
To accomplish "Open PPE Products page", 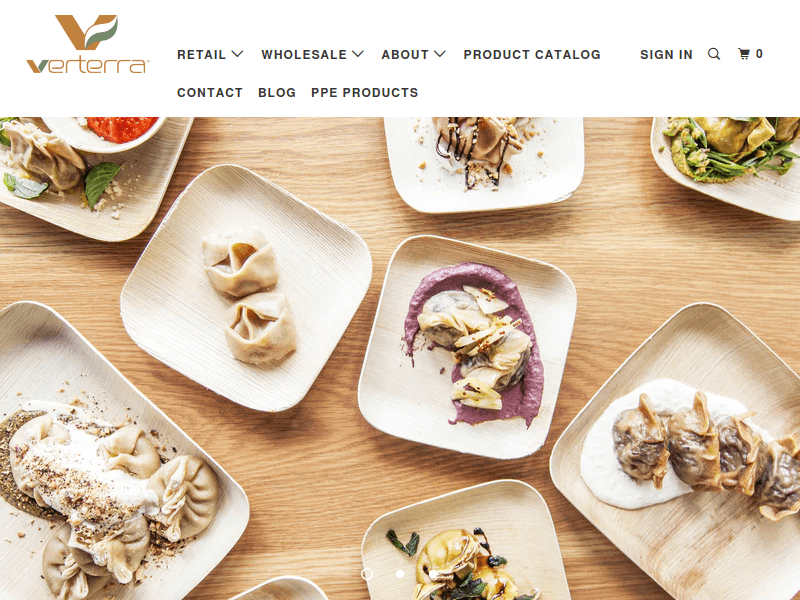I will pyautogui.click(x=365, y=93).
